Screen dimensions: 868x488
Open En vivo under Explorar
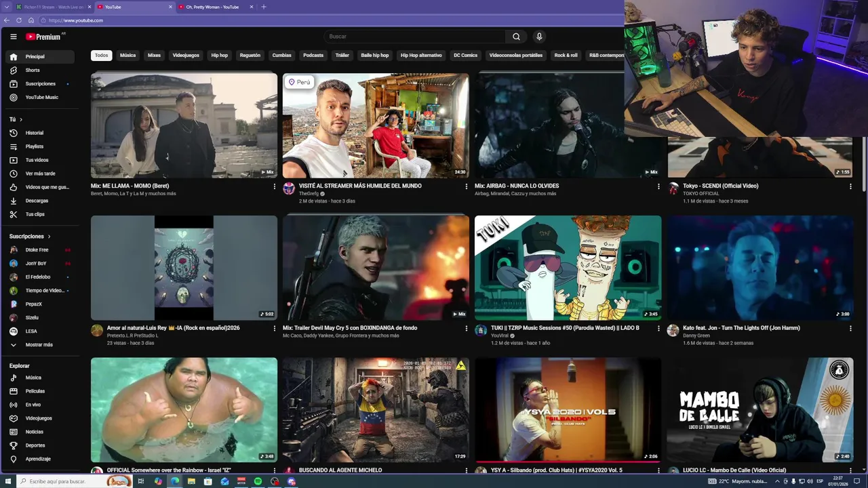[41, 405]
